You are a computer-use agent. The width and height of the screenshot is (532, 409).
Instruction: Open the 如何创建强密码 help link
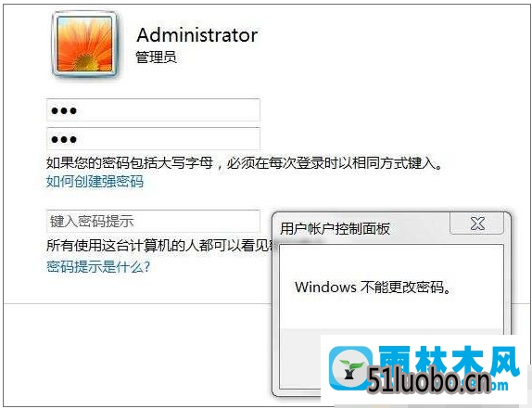click(95, 182)
